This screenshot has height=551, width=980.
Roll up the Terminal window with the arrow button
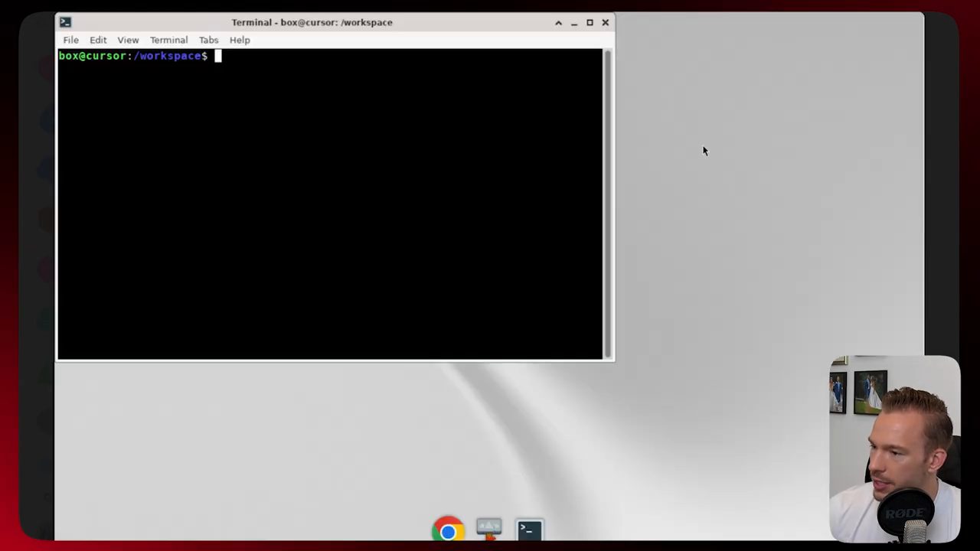(558, 22)
